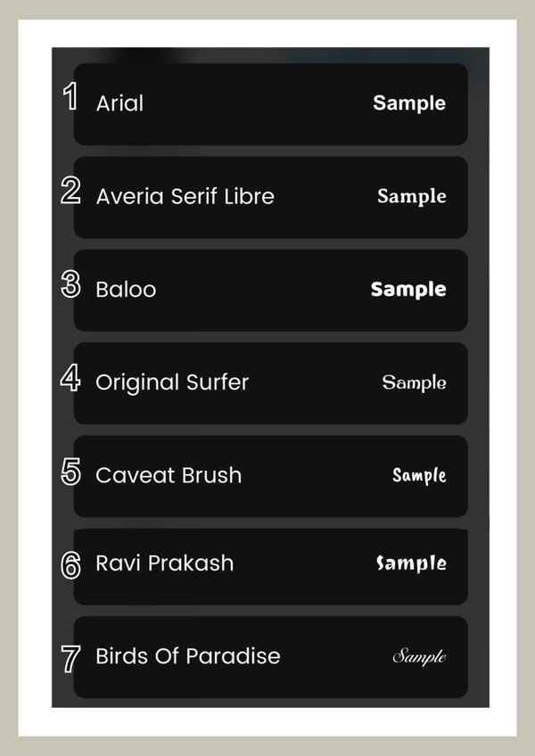This screenshot has height=756, width=535.
Task: Select the Original Surfer font name
Action: pos(172,382)
